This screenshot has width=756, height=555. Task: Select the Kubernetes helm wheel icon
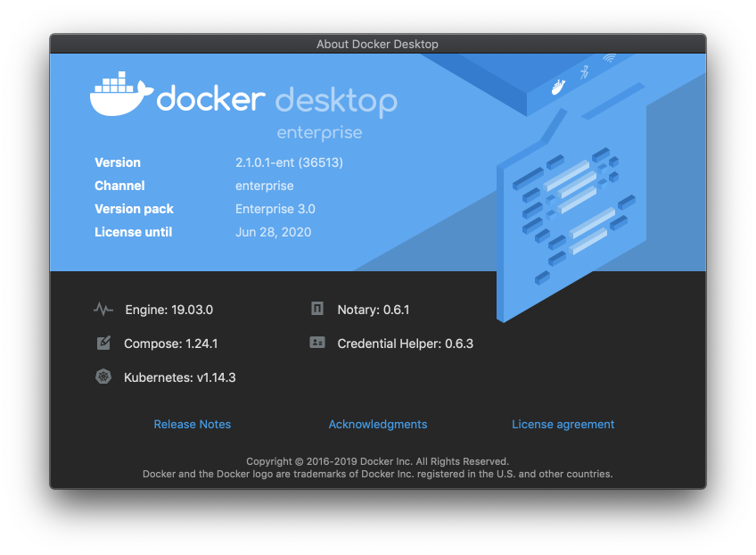click(103, 377)
